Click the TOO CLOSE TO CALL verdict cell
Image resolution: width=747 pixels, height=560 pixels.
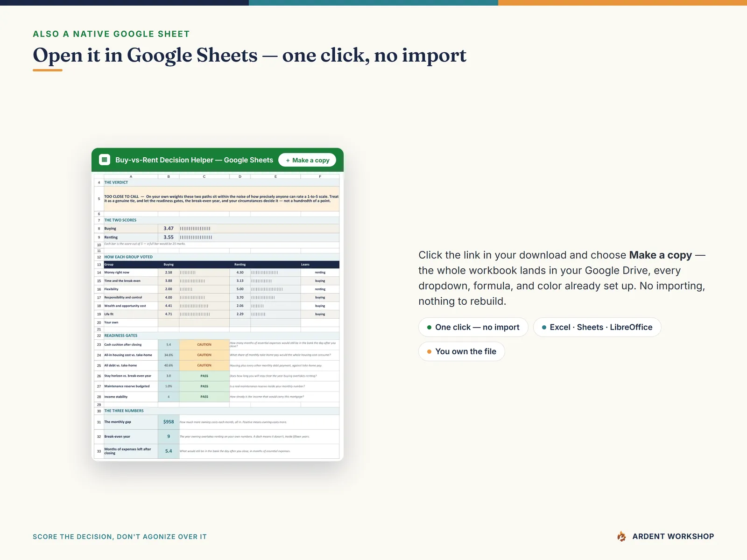point(221,199)
